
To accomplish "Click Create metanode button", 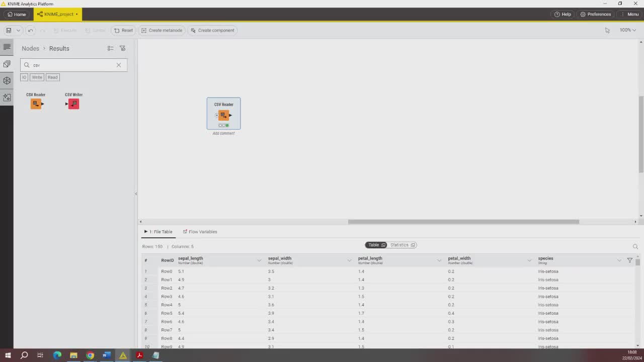I will pos(162,30).
